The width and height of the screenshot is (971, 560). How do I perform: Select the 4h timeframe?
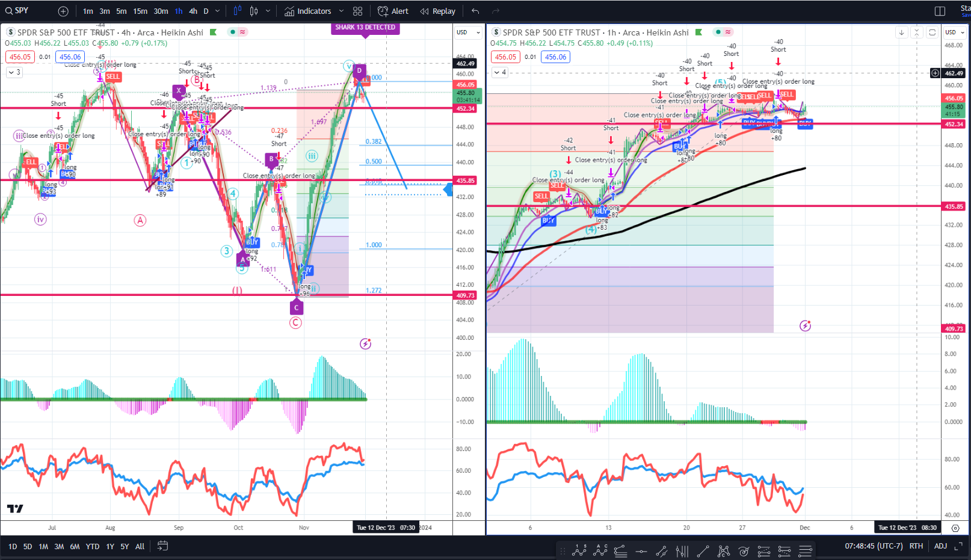pos(193,11)
